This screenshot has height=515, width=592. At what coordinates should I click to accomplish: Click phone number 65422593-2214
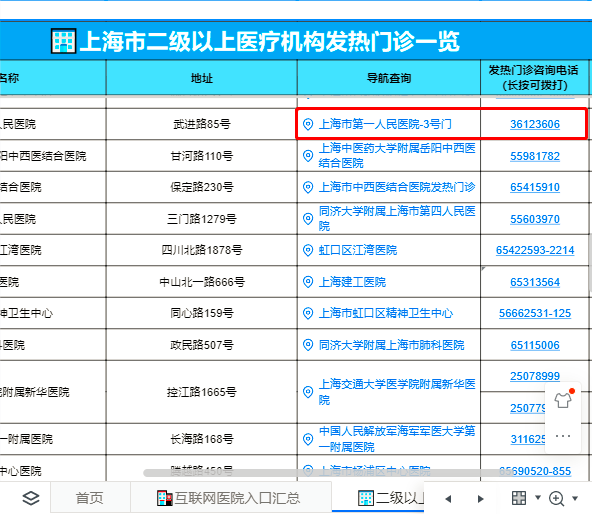(x=535, y=250)
